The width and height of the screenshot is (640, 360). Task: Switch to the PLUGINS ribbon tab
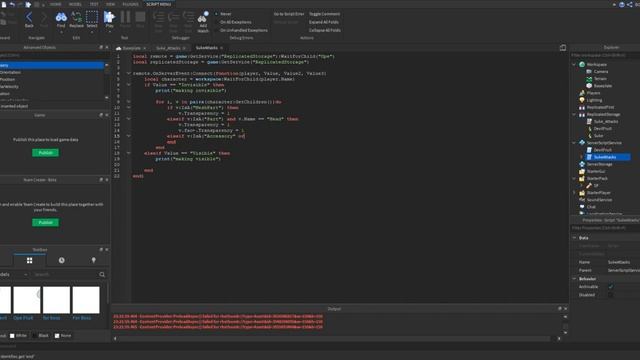coord(131,4)
